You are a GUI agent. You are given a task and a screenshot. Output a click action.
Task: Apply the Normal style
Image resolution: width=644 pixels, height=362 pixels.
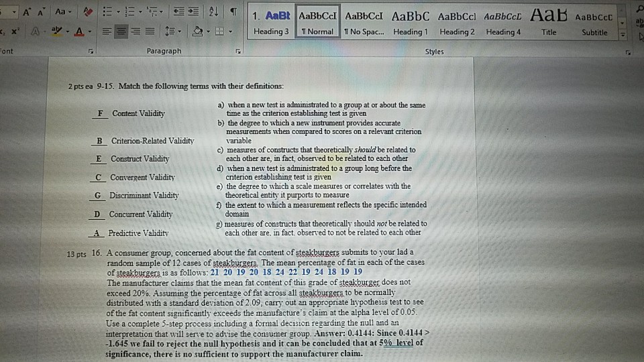317,22
